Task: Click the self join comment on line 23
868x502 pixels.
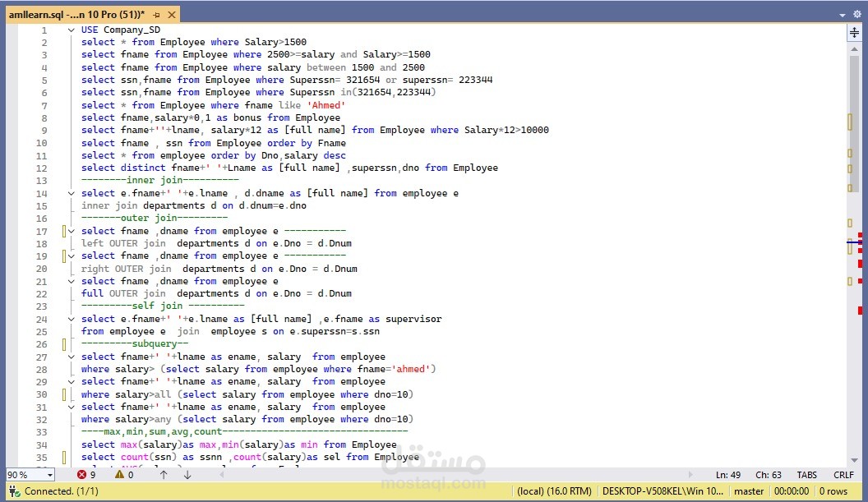Action: coord(163,306)
